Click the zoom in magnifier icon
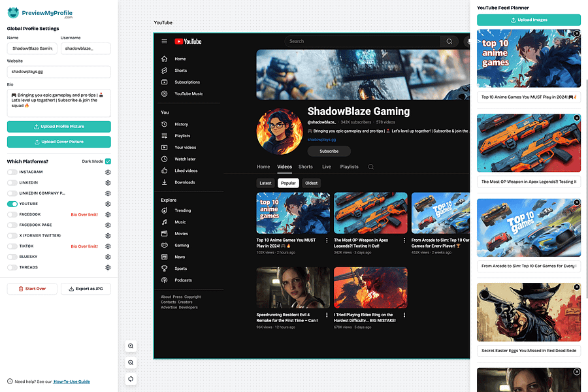This screenshot has height=392, width=588. point(131,346)
